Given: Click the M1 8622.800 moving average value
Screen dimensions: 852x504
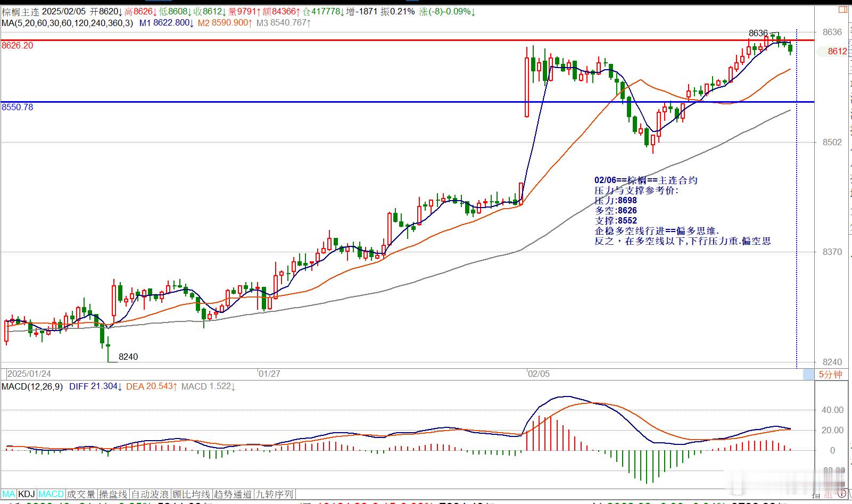Looking at the screenshot, I should pyautogui.click(x=167, y=23).
